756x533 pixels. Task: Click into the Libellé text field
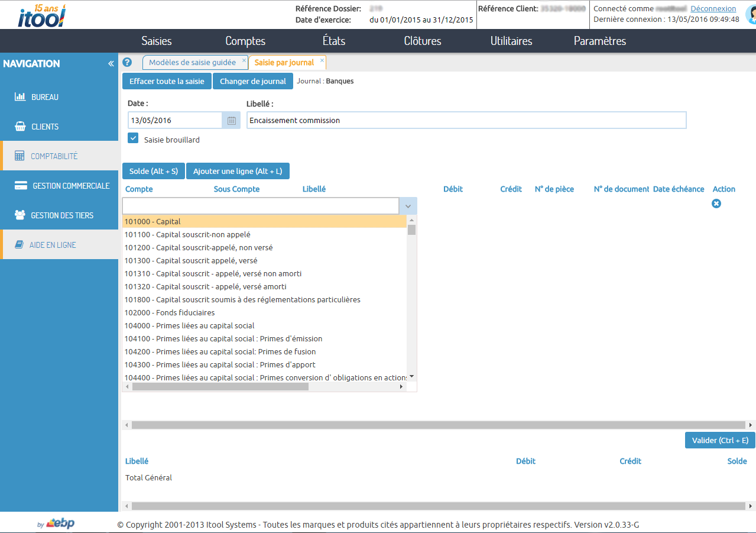point(466,120)
